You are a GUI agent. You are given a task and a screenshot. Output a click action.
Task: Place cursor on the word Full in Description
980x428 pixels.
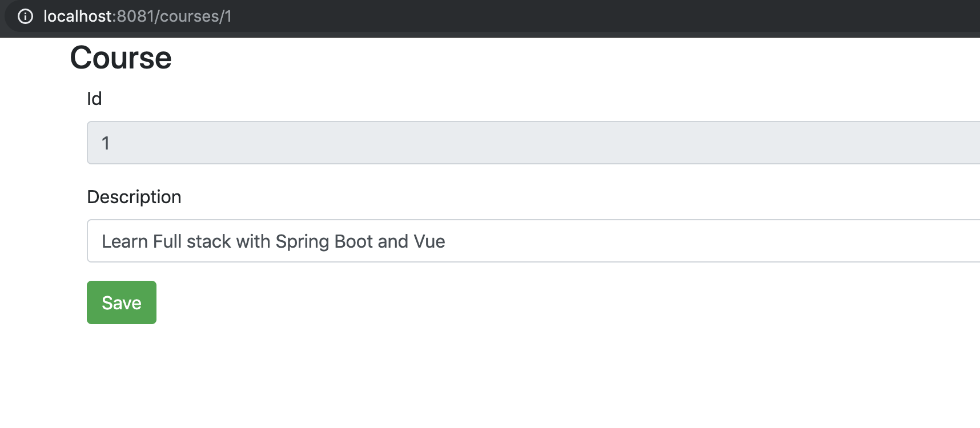pos(167,241)
